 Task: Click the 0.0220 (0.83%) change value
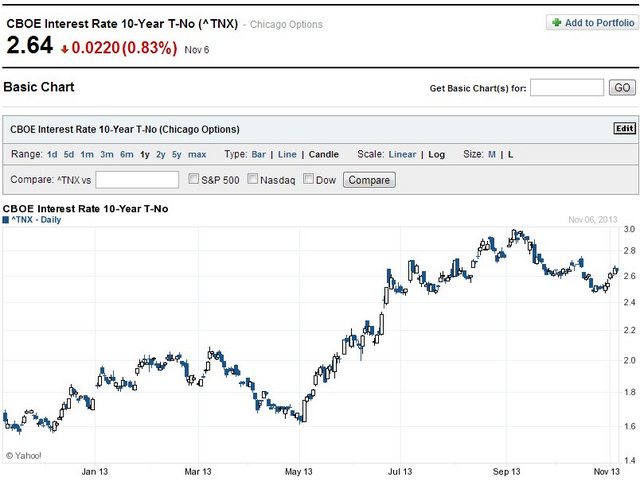(x=124, y=48)
